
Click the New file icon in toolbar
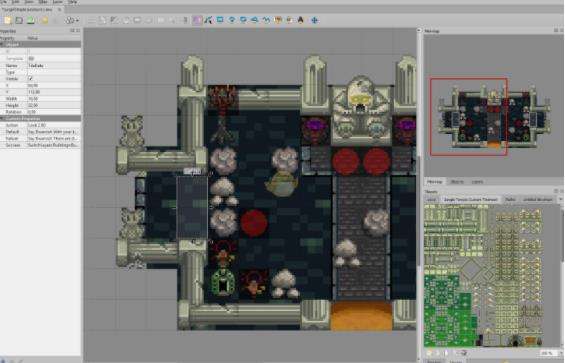point(8,20)
